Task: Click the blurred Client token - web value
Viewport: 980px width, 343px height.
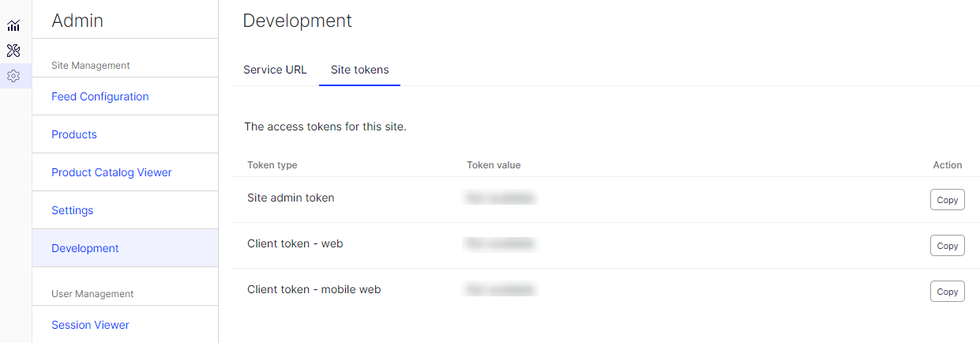Action: [501, 243]
